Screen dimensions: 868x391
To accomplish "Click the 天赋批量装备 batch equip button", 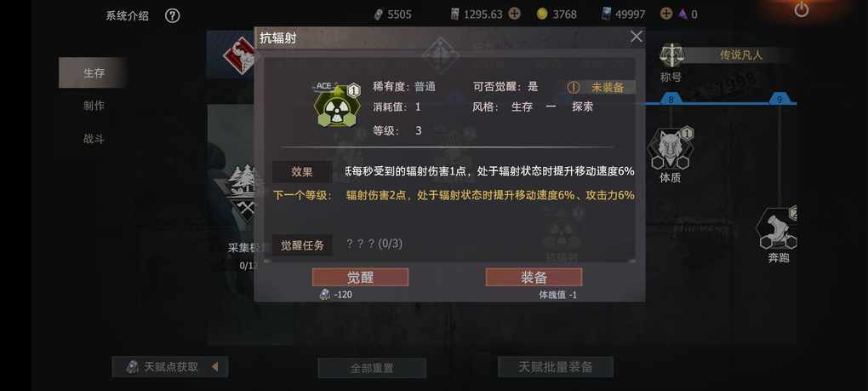I will [x=556, y=366].
